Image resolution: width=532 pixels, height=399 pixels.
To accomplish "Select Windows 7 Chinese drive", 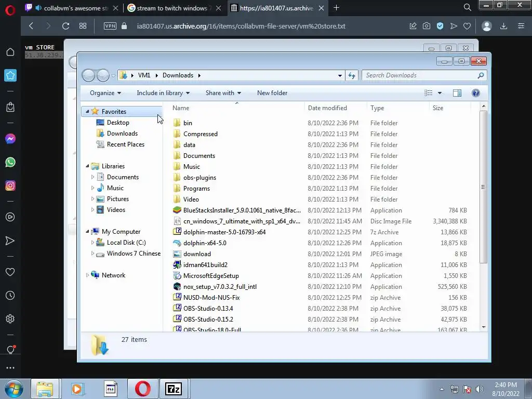I will coord(134,254).
